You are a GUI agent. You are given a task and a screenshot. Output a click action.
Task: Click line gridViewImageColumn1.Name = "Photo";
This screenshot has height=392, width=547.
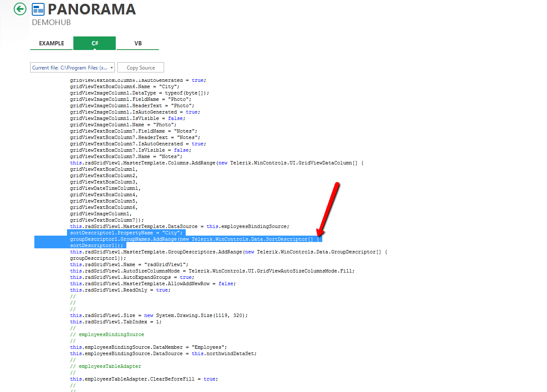[x=123, y=125]
